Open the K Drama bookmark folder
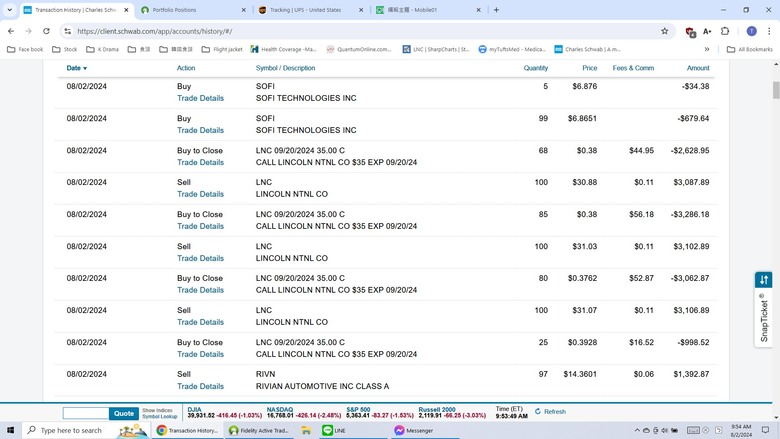 point(102,49)
